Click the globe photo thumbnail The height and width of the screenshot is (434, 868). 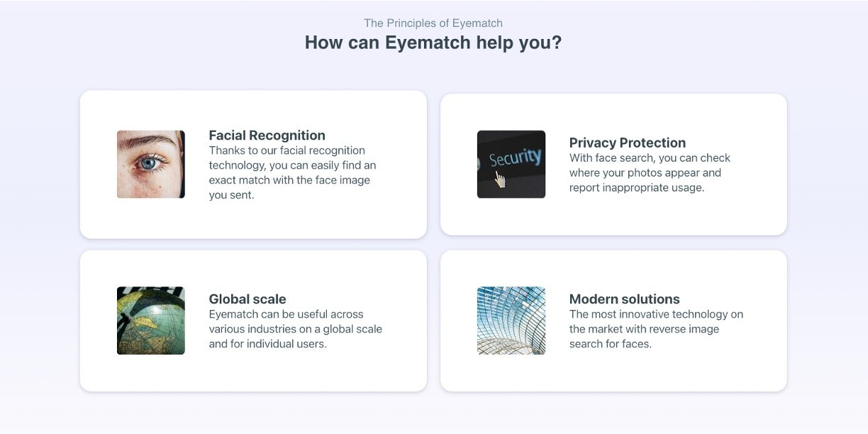[150, 321]
